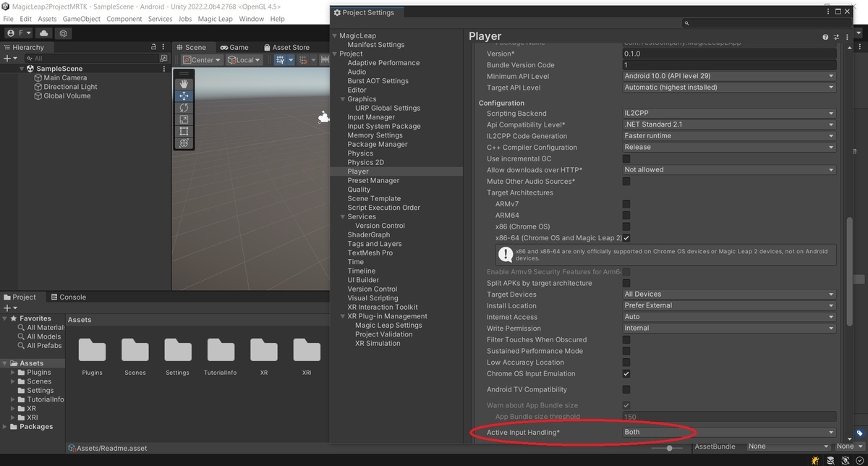Click the Hierarchy search-by-type icon
The image size is (868, 466).
coord(163,58)
